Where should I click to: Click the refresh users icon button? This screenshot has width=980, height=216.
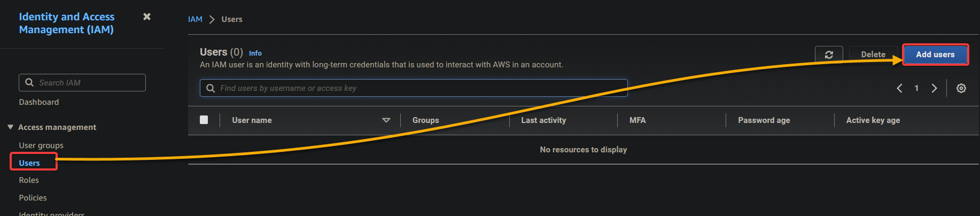tap(829, 55)
